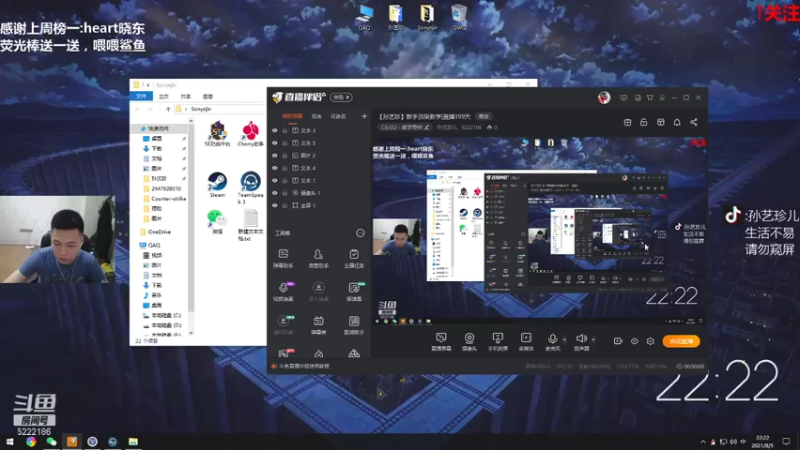Toggle visibility of the 文本 4 source
Viewport: 800px width, 450px height.
[274, 168]
